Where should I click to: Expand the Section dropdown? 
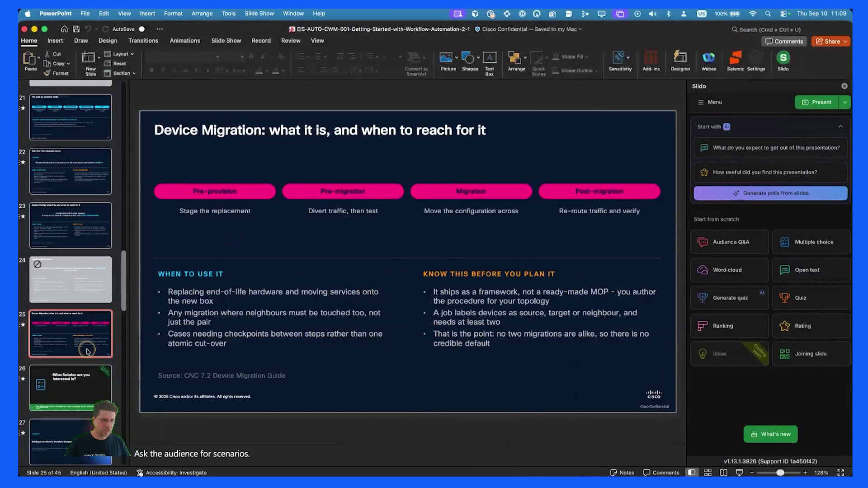pos(120,73)
